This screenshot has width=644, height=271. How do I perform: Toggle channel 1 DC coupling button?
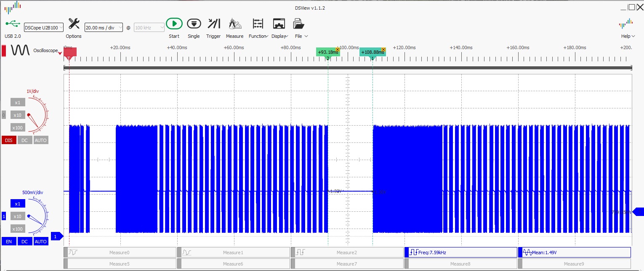[x=24, y=242]
